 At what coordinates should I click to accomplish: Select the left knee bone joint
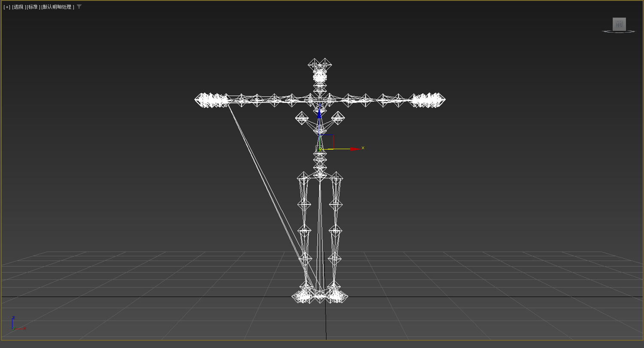[304, 231]
